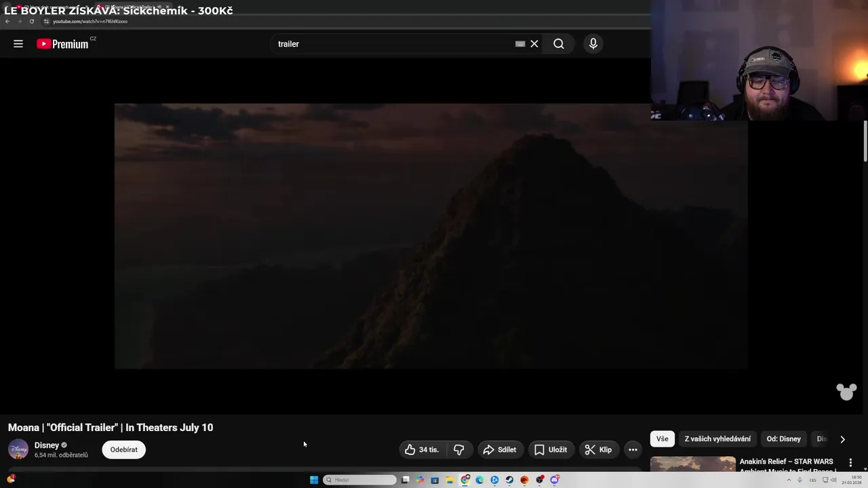868x488 pixels.
Task: Click the Moana trailer video player
Action: (x=431, y=236)
